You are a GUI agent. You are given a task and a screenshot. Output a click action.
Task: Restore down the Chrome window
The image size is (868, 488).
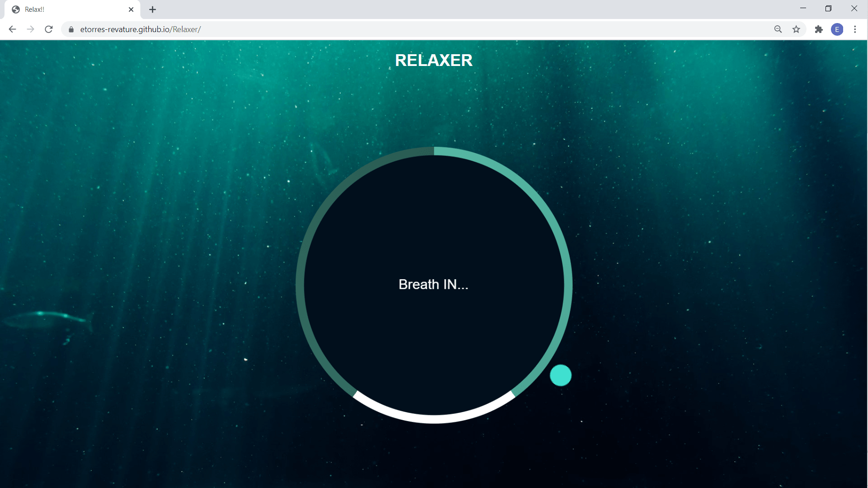coord(828,9)
